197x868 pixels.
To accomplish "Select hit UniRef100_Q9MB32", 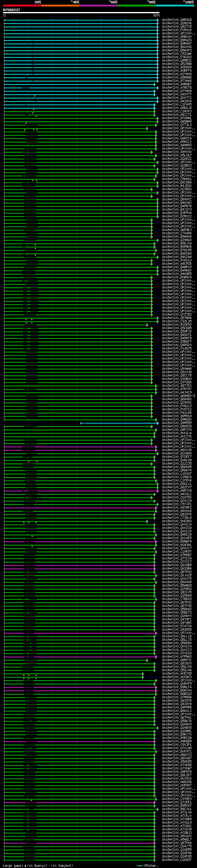I will tap(177, 61).
